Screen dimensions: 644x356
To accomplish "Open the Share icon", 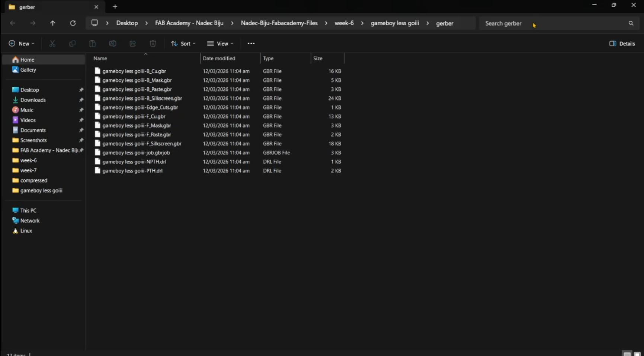I will [132, 43].
